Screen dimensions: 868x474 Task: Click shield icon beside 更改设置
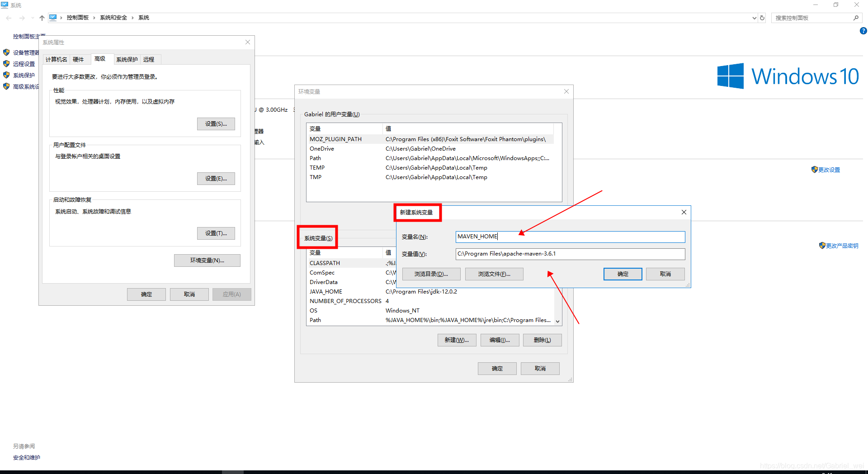[815, 170]
